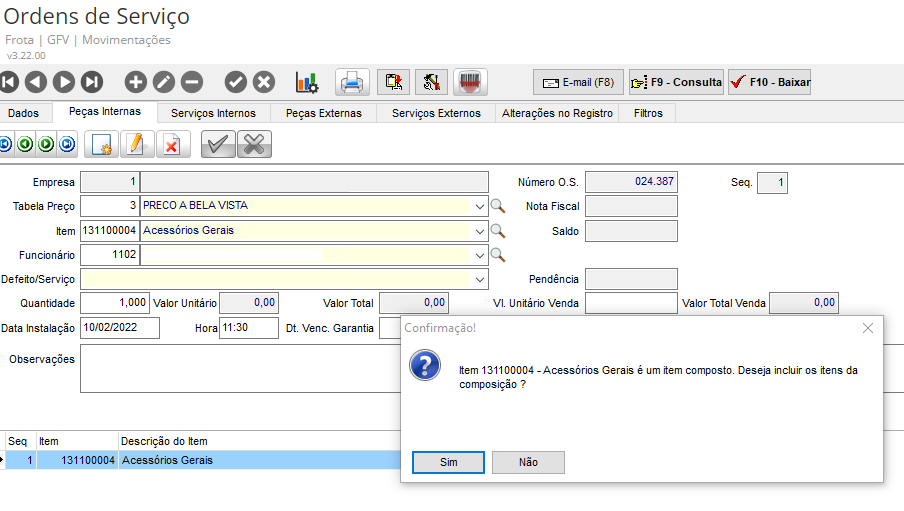Cancel changes with round X icon
This screenshot has height=511, width=904.
[264, 82]
